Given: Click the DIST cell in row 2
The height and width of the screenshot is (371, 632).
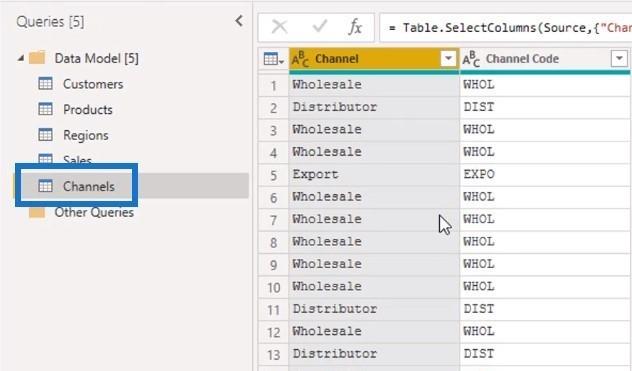Looking at the screenshot, I should coord(545,108).
